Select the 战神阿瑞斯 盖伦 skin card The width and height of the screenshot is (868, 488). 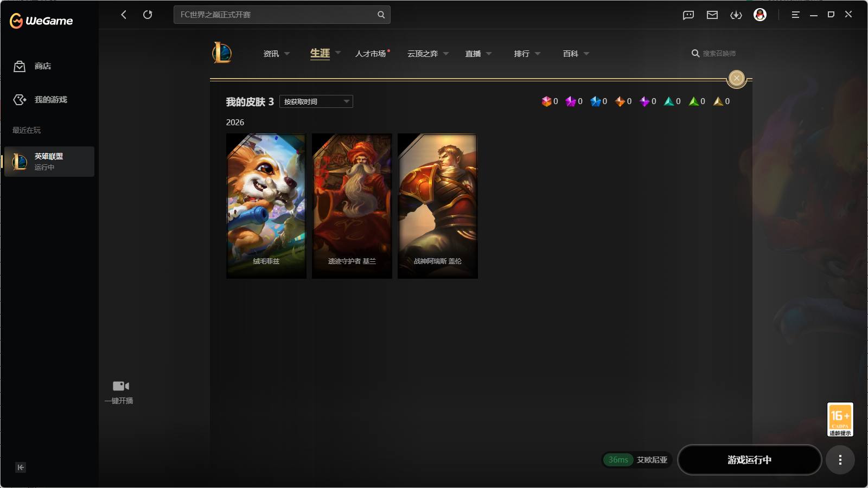[438, 206]
